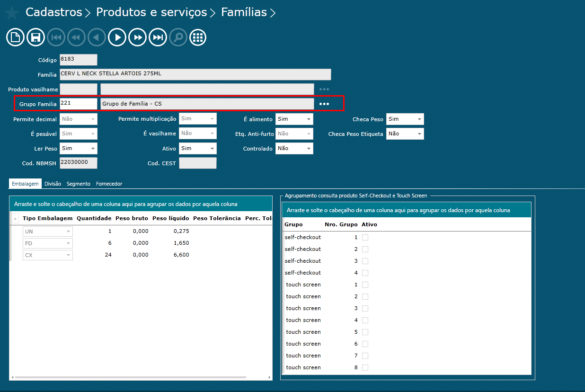Toggle Ativo for touch screen group 8

(x=365, y=367)
